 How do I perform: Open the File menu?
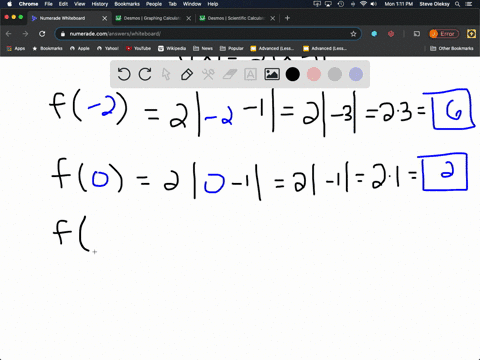49,4
